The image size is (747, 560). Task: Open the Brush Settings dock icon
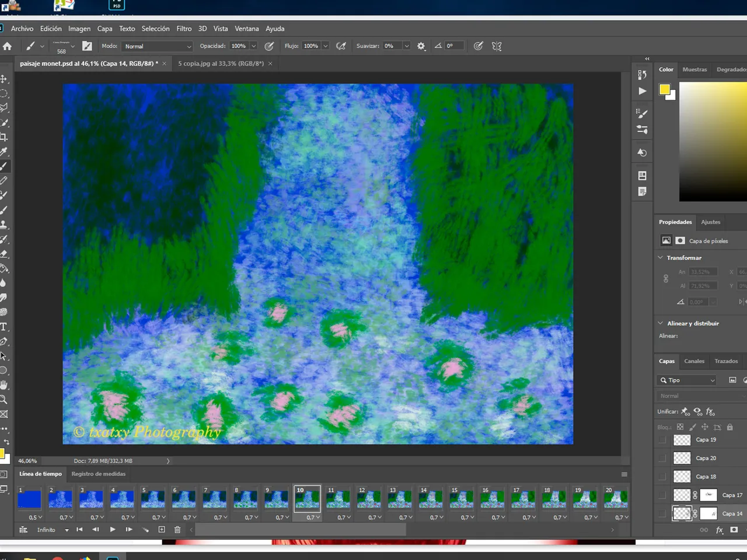coord(642,113)
